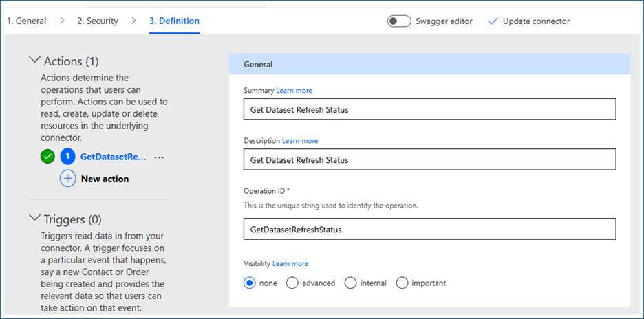The image size is (644, 319).
Task: Open Learn more link next to Visibility
Action: tap(290, 263)
